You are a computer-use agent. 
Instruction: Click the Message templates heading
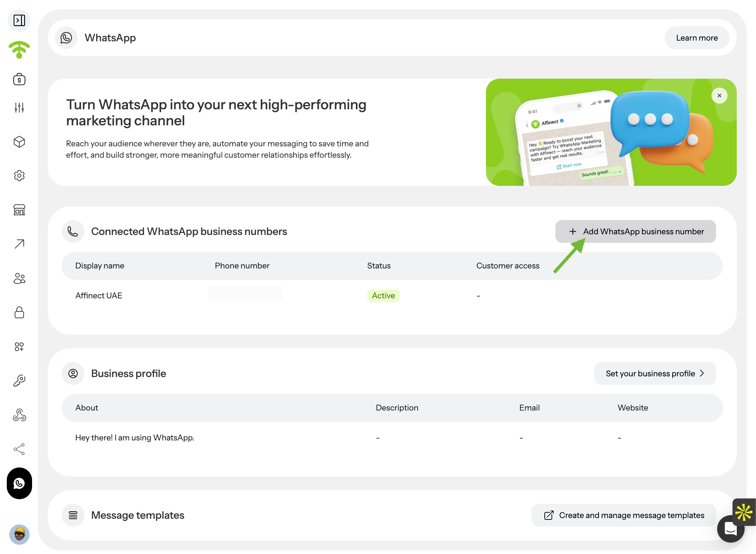138,515
